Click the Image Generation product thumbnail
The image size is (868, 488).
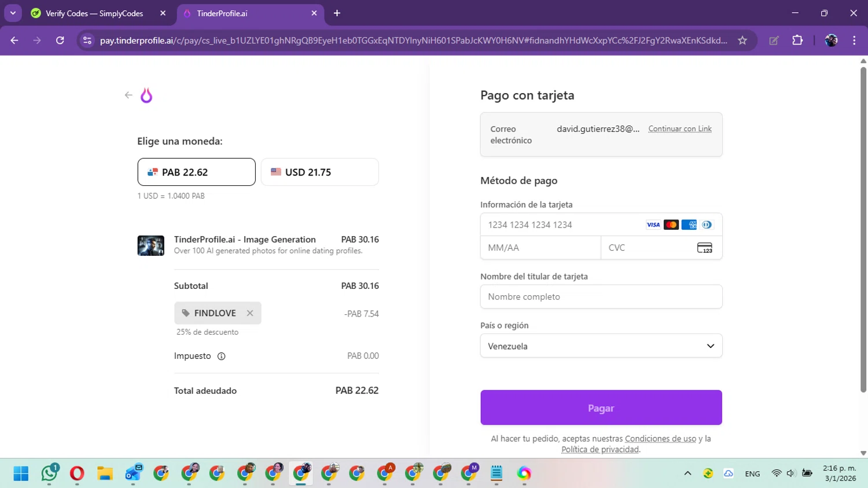coord(150,245)
